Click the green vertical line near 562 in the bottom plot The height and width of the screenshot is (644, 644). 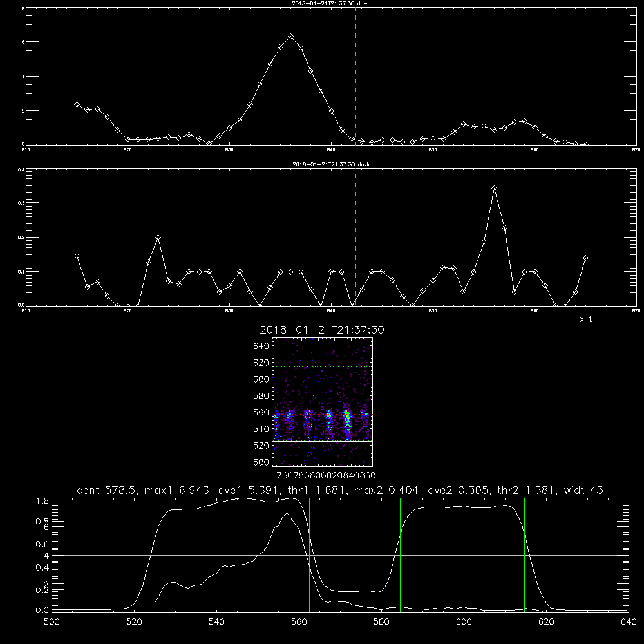click(x=309, y=555)
